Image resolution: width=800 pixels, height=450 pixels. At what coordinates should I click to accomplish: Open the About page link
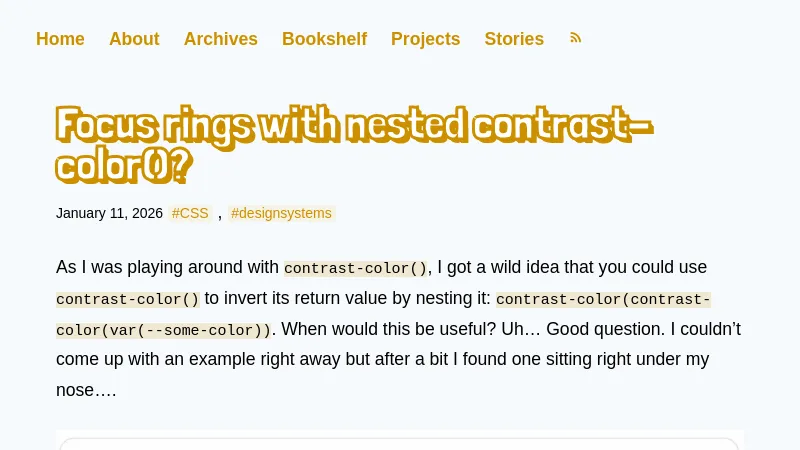tap(134, 39)
